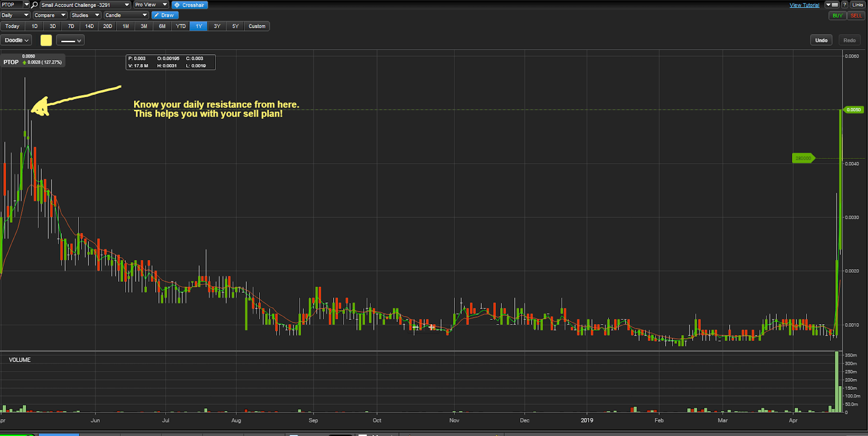Screen dimensions: 868x436
Task: Select the YTD range tab
Action: (x=181, y=26)
